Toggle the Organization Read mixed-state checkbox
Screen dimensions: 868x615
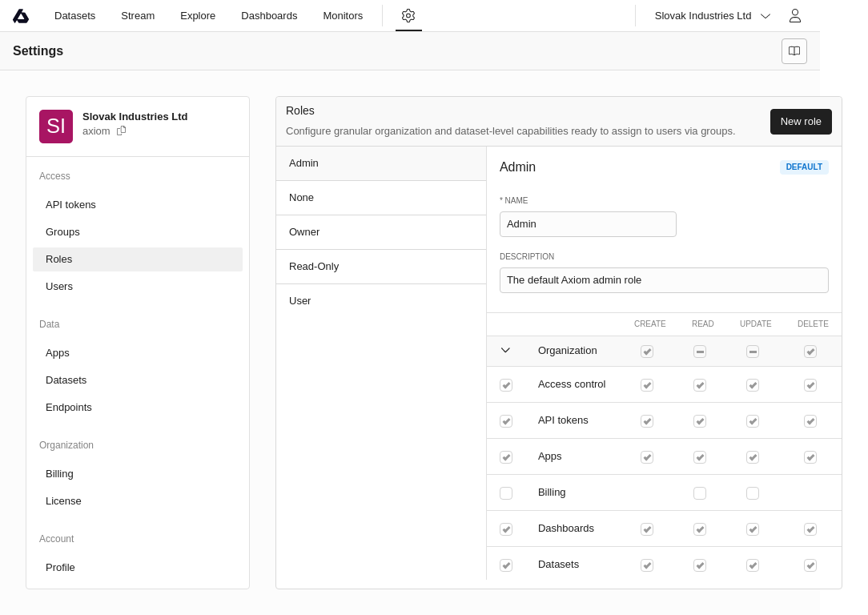(x=700, y=352)
